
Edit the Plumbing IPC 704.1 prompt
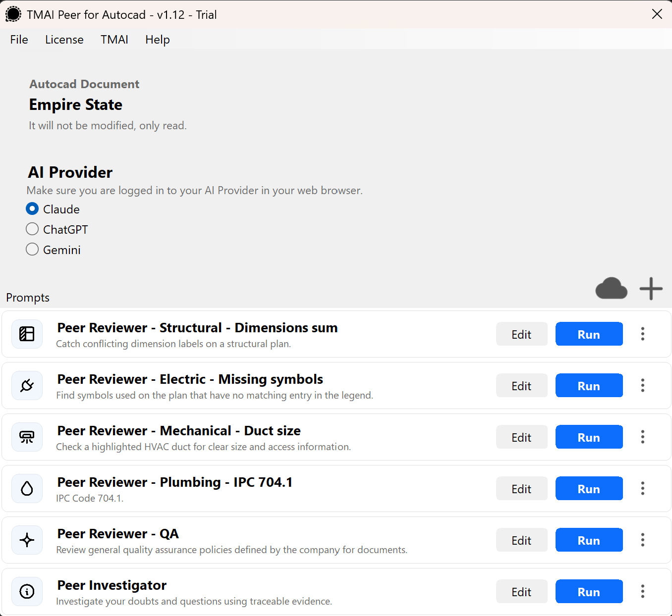pos(521,489)
